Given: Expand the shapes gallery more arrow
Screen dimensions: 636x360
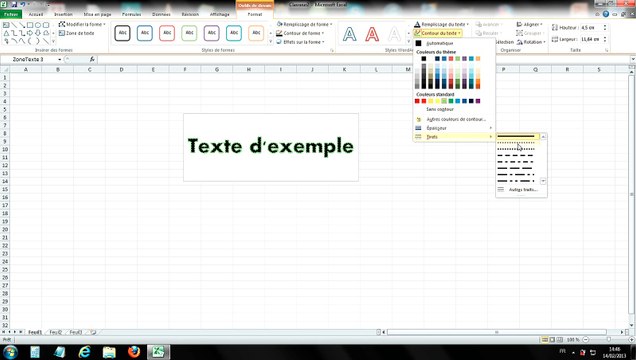Looking at the screenshot, I should 53,41.
